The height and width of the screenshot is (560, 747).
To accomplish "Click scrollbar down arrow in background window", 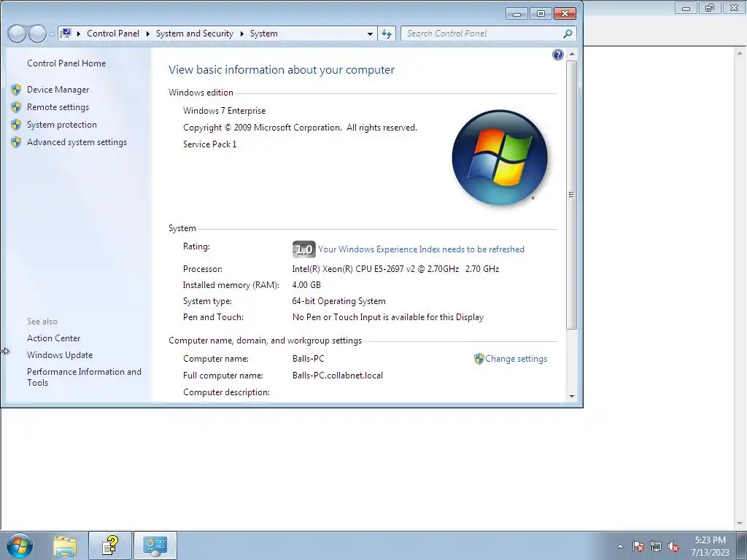I will tap(740, 524).
